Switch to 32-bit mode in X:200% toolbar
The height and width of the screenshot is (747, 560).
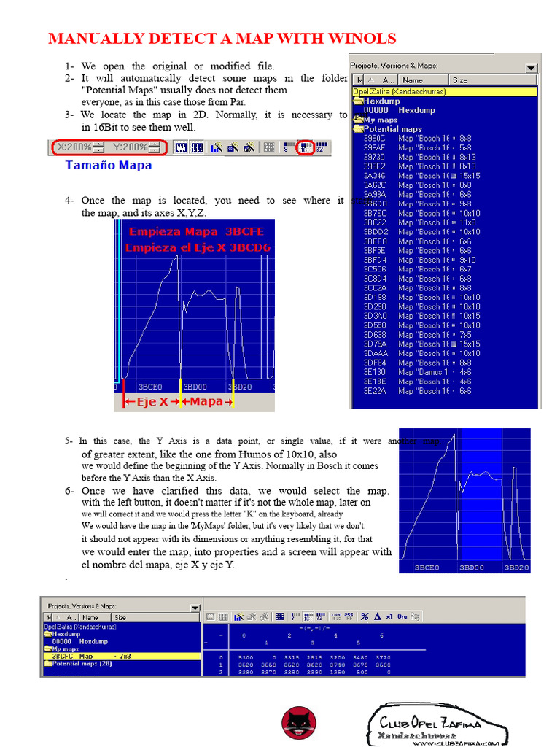click(x=321, y=147)
